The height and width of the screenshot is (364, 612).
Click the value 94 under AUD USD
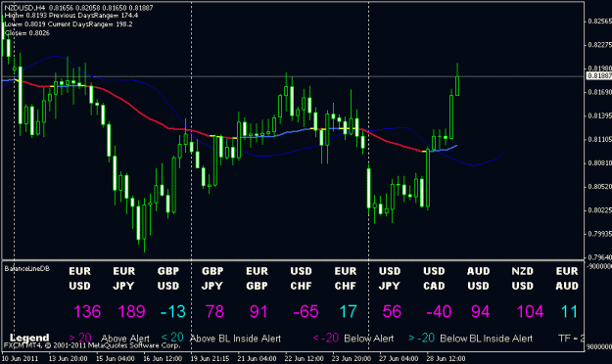481,311
